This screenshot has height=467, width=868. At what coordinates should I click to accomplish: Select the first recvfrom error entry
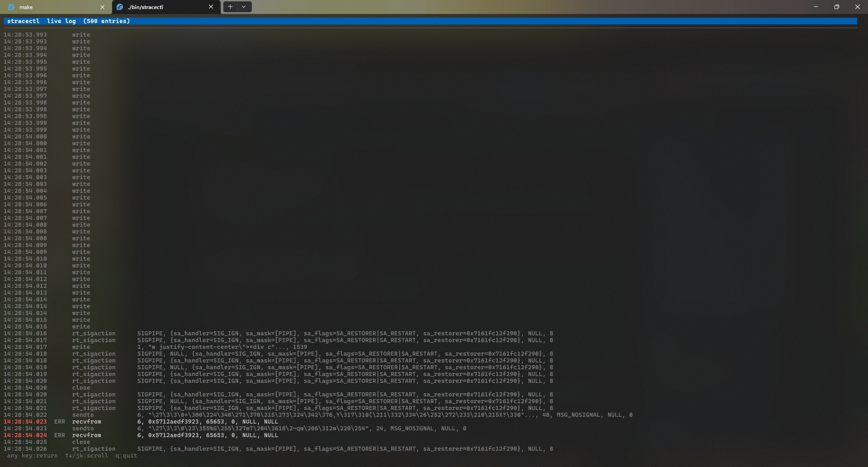click(181, 422)
